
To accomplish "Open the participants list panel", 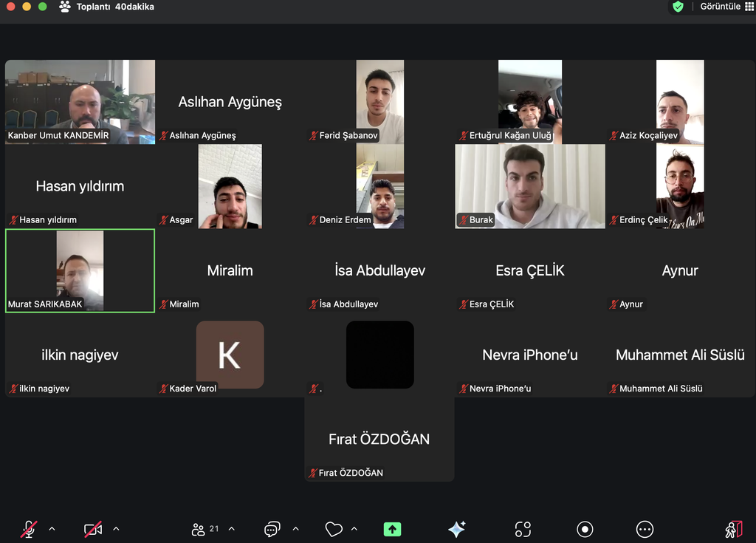I will pyautogui.click(x=199, y=529).
